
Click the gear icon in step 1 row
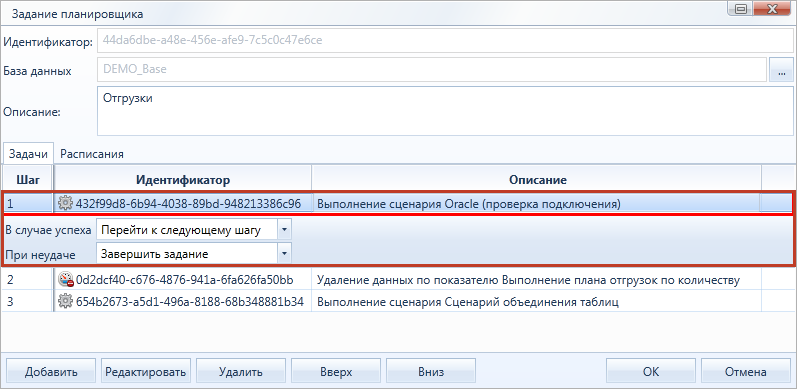(x=66, y=204)
